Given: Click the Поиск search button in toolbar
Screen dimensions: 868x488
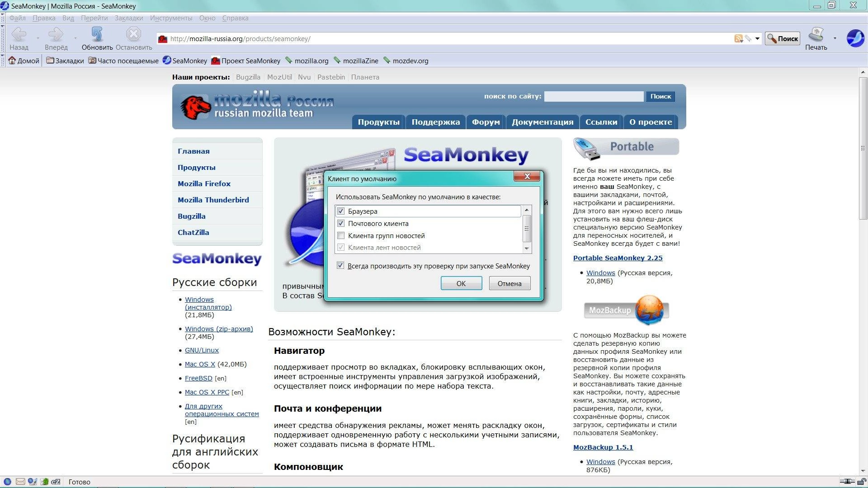Looking at the screenshot, I should point(783,39).
